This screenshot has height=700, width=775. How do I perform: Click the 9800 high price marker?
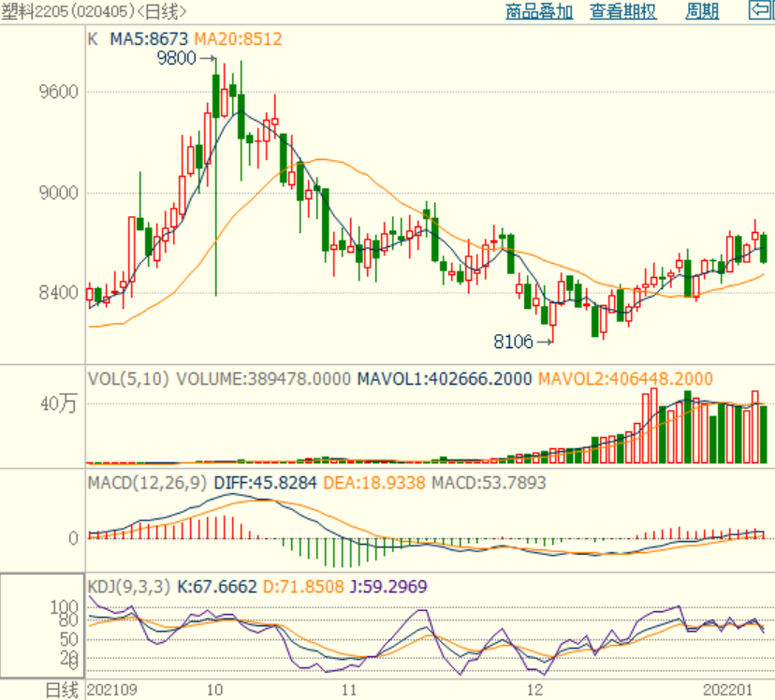pos(177,59)
